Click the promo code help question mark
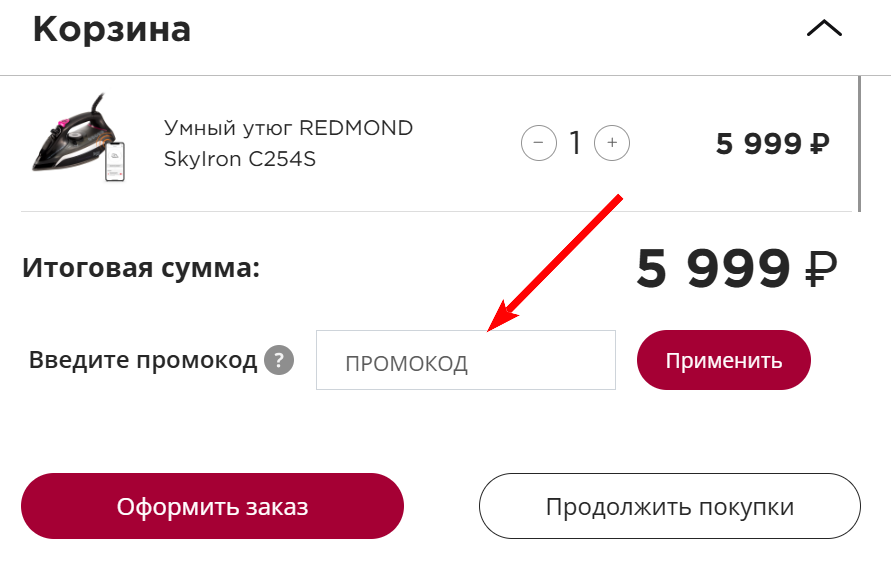This screenshot has width=891, height=567. 279,360
